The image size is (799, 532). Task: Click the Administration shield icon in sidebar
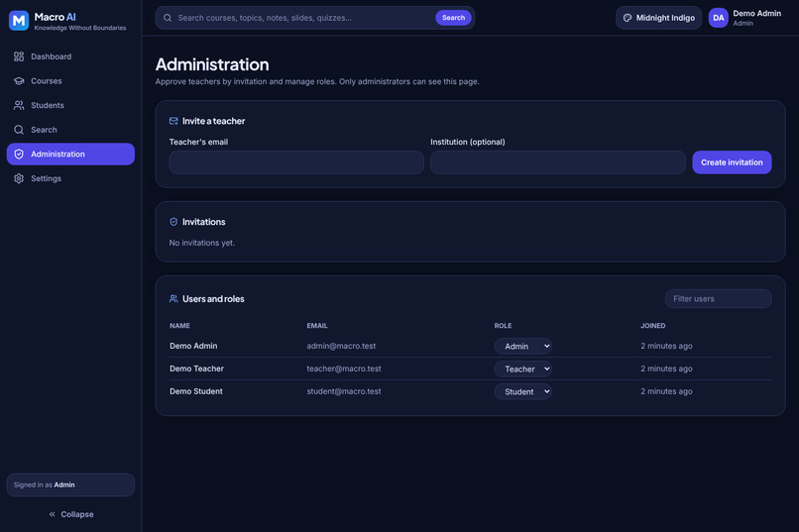pyautogui.click(x=19, y=155)
